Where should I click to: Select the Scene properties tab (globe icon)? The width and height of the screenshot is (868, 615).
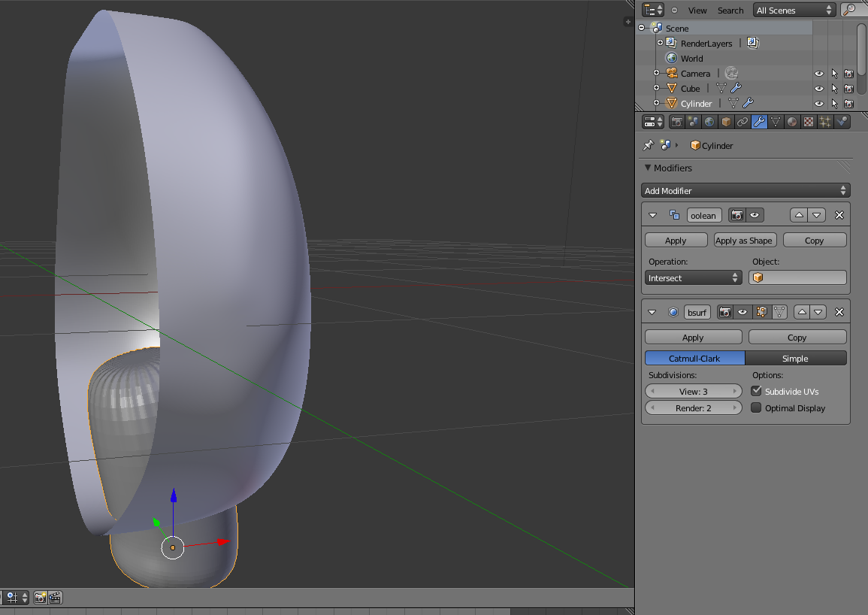pyautogui.click(x=709, y=121)
